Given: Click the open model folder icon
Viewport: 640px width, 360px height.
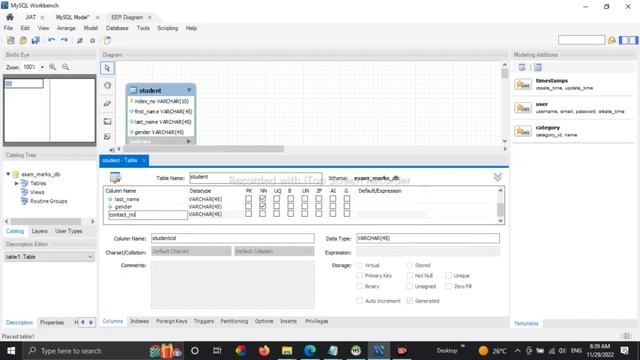Looking at the screenshot, I should coord(23,40).
